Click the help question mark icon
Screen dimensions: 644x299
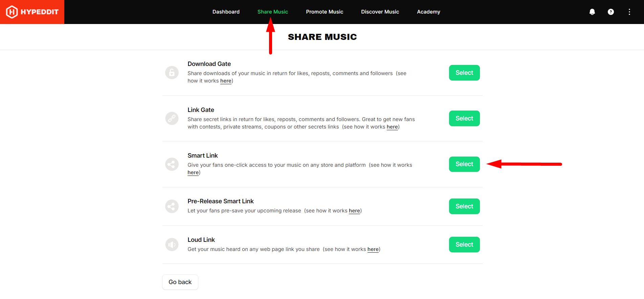tap(611, 12)
